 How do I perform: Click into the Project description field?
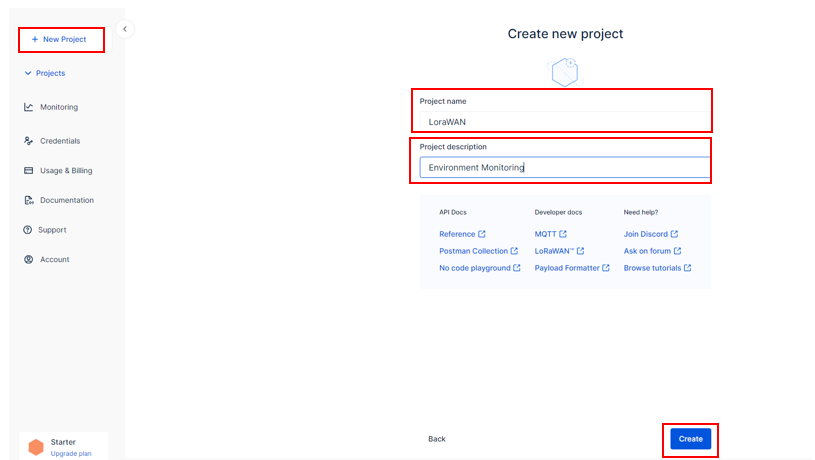[563, 168]
